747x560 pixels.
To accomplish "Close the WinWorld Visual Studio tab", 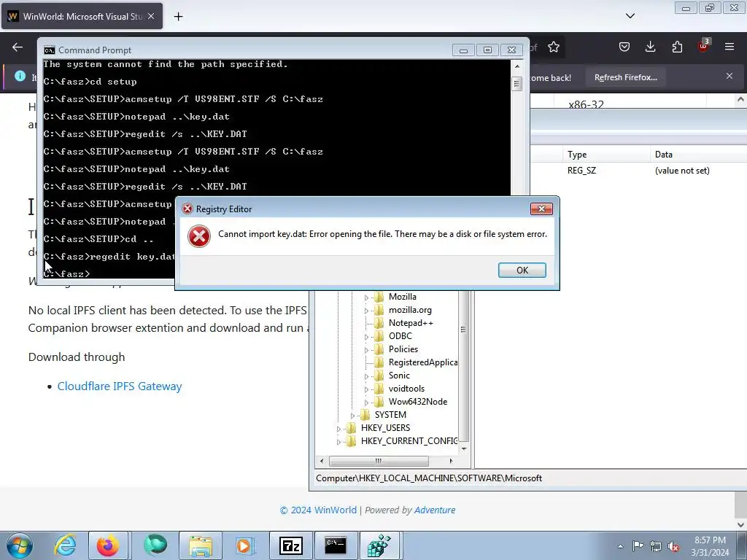I will (151, 16).
